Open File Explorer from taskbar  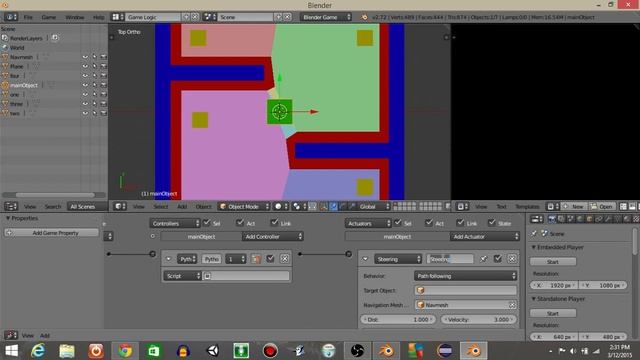pos(67,351)
